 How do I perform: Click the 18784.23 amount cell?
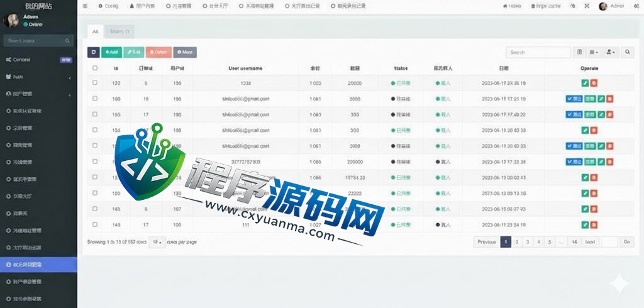(355, 178)
